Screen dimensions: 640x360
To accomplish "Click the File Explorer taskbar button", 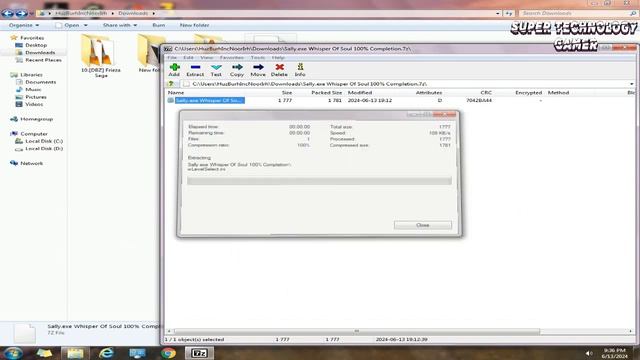I will click(x=76, y=353).
